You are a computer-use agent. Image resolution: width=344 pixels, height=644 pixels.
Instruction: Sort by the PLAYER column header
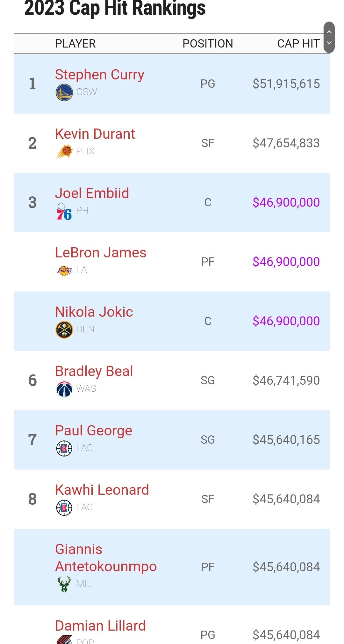point(75,44)
